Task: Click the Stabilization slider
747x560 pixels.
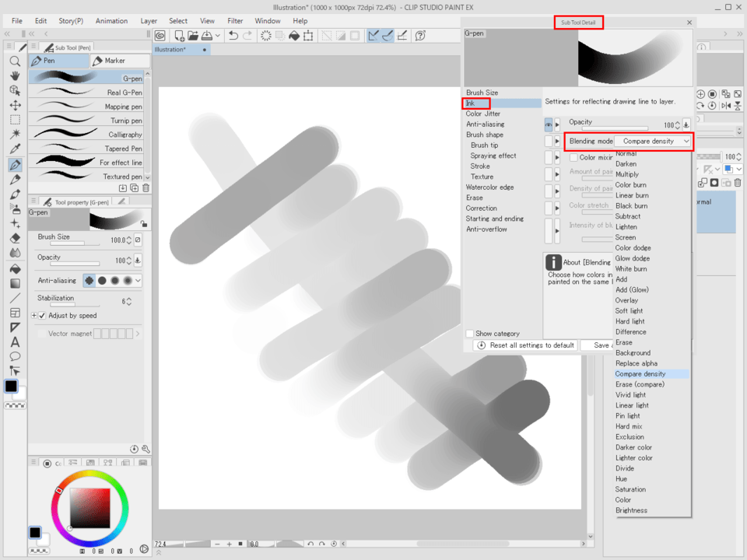Action: tap(75, 305)
